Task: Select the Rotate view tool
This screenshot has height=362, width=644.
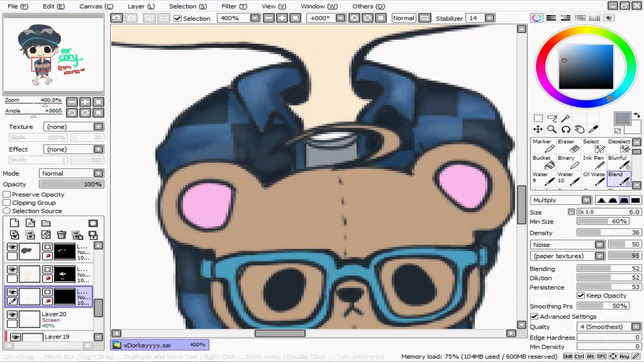Action: [566, 130]
